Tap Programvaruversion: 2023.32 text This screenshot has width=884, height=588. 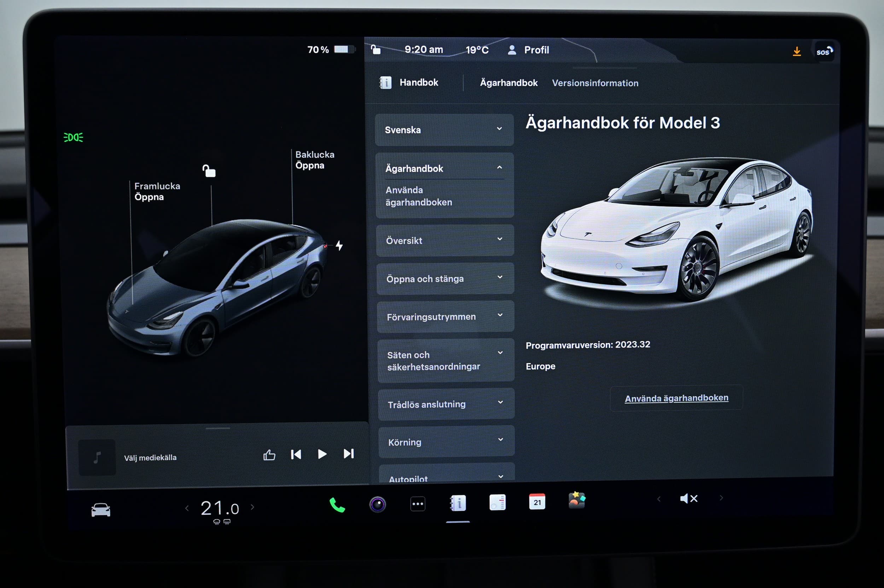point(588,345)
